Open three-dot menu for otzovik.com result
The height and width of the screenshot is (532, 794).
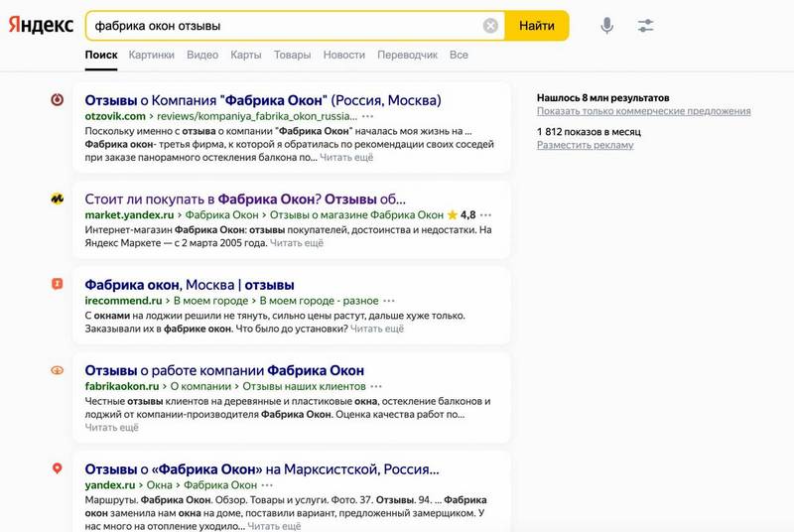[367, 116]
